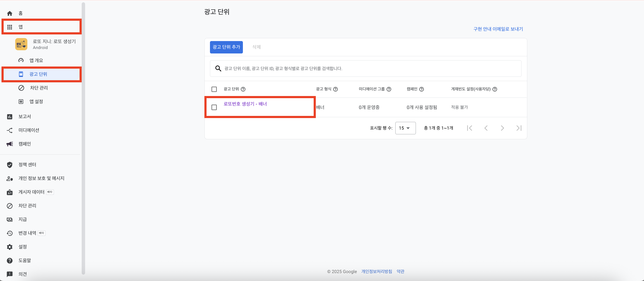Viewport: 644px width, 281px height.
Task: Open Reports via its bar chart icon
Action: coord(9,117)
